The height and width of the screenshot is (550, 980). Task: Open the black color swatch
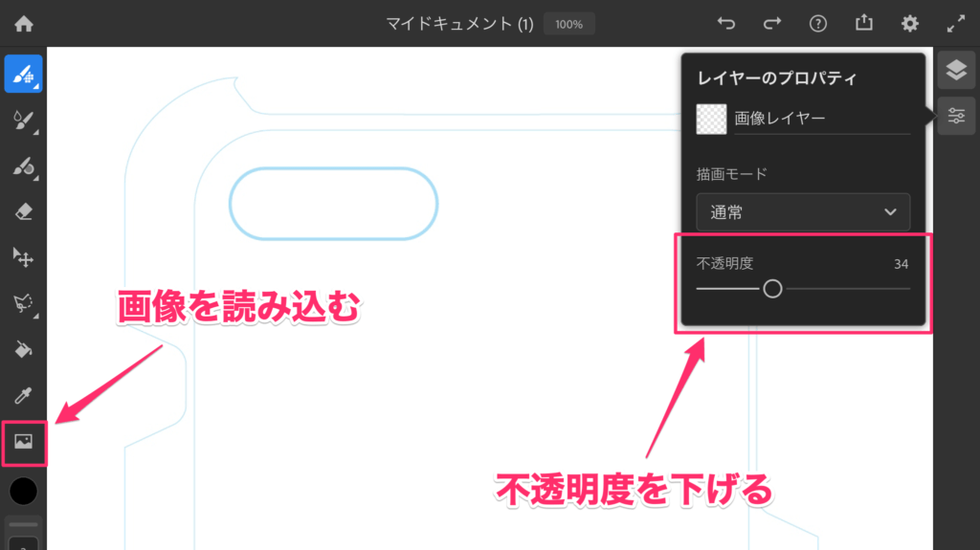point(23,491)
